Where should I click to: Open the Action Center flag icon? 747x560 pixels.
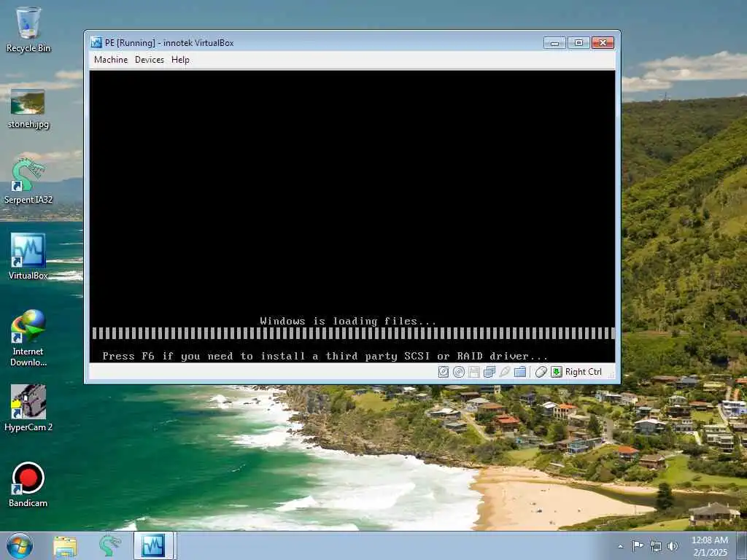point(638,545)
